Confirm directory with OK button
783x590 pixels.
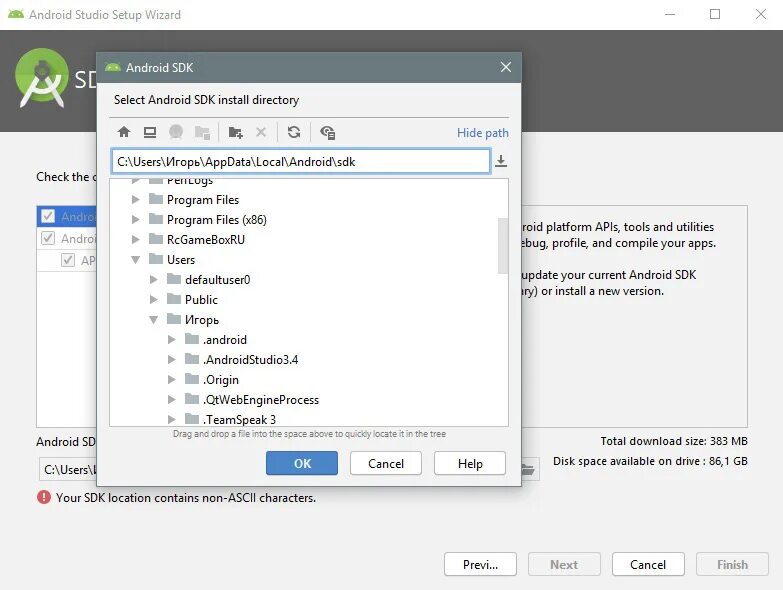(x=302, y=463)
